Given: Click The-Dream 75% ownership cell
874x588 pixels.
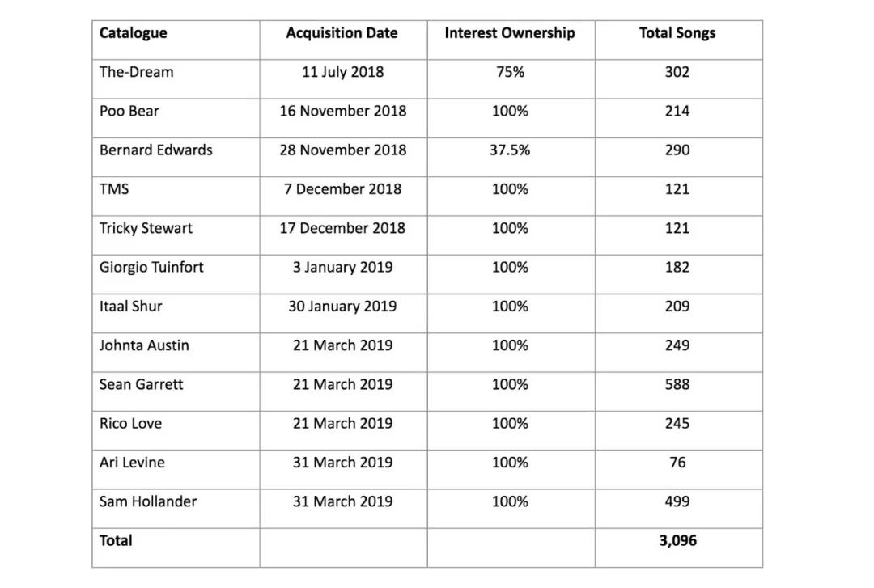Looking at the screenshot, I should pos(511,79).
